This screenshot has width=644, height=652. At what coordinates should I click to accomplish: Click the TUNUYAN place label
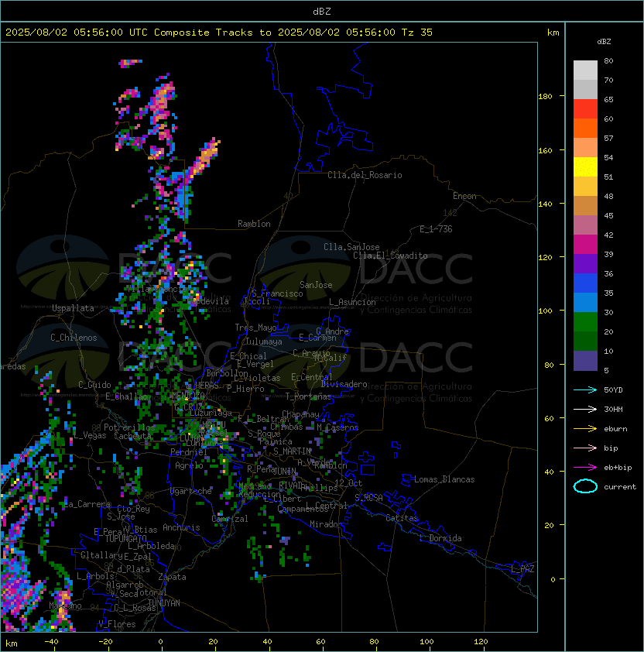pos(164,603)
